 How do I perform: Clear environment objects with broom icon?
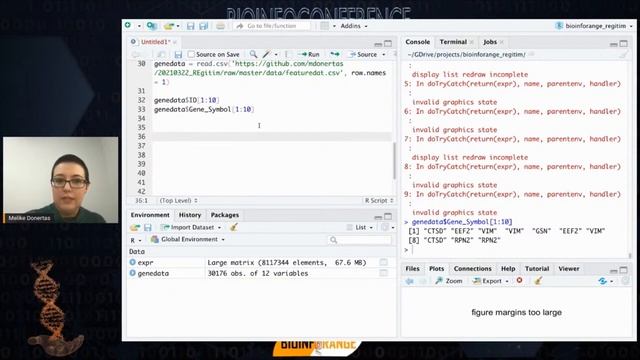point(234,227)
